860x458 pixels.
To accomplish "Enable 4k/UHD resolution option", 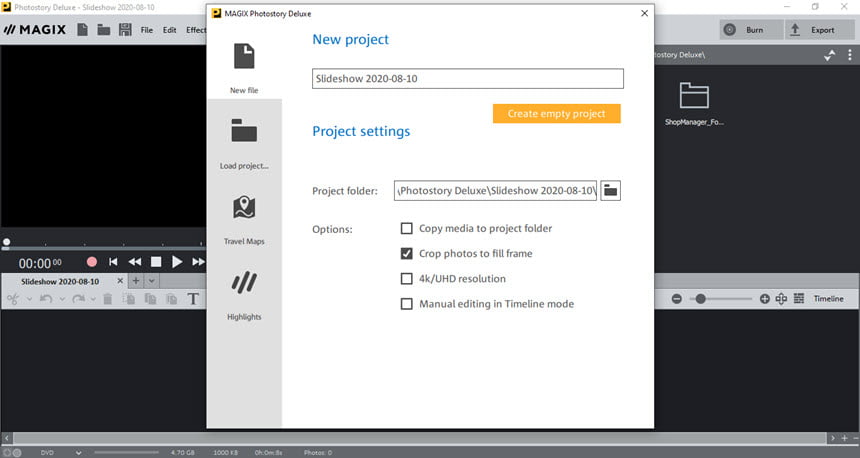I will 406,279.
